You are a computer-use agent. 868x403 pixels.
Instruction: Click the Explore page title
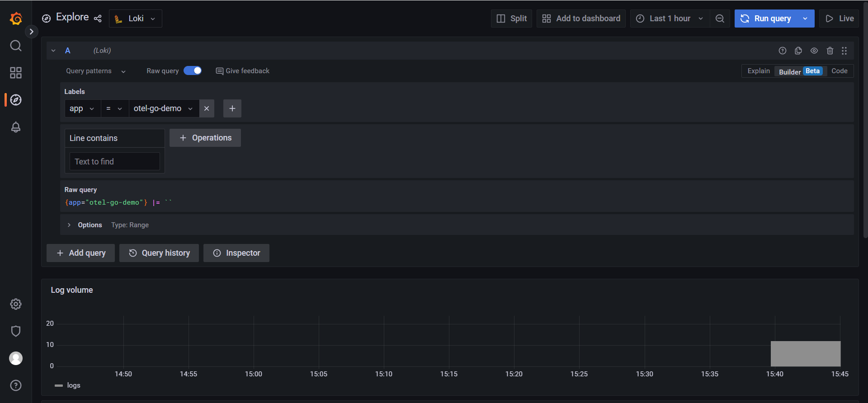72,17
